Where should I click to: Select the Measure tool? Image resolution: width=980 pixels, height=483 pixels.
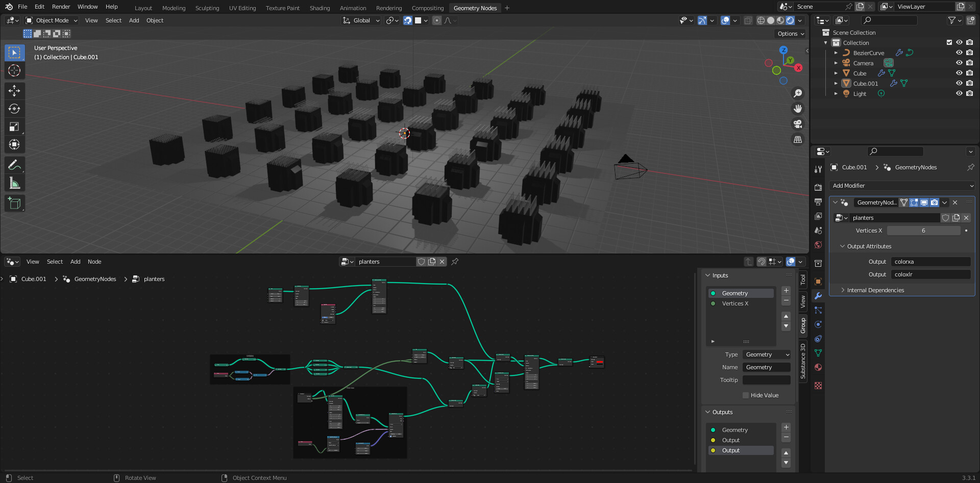click(14, 183)
